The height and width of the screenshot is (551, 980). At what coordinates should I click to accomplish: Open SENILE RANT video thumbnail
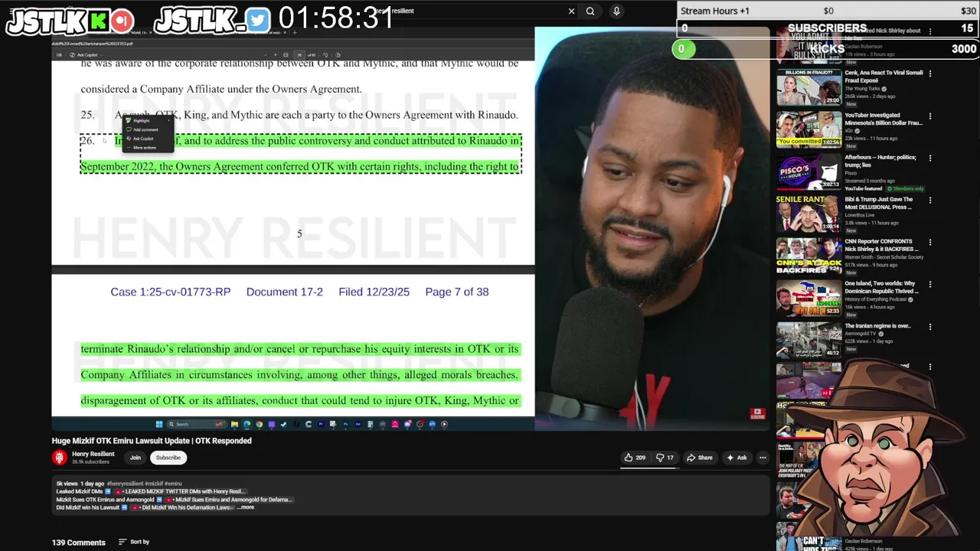point(808,214)
